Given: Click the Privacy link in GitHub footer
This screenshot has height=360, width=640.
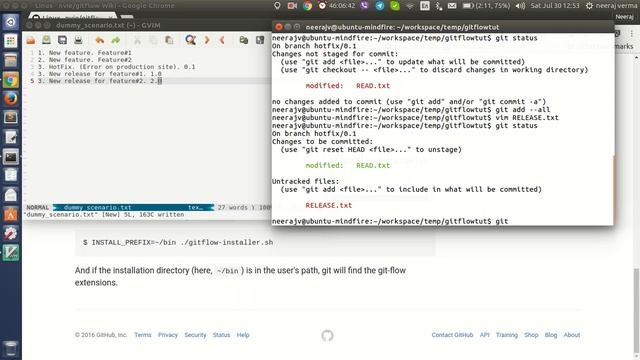Looking at the screenshot, I should pos(168,335).
